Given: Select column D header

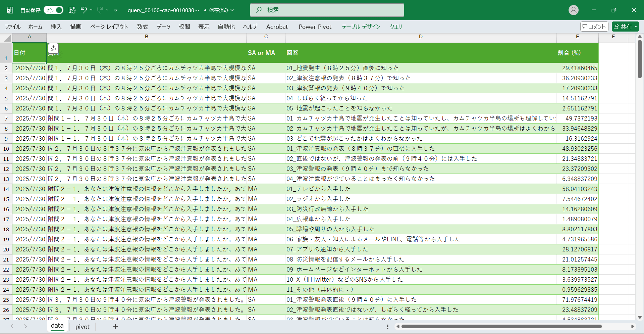Looking at the screenshot, I should click(x=421, y=37).
